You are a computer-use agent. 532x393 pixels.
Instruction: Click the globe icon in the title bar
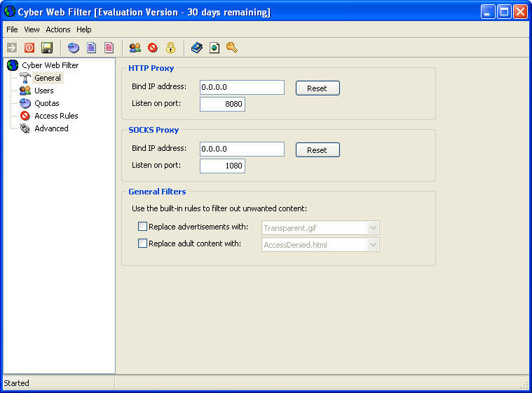click(10, 11)
